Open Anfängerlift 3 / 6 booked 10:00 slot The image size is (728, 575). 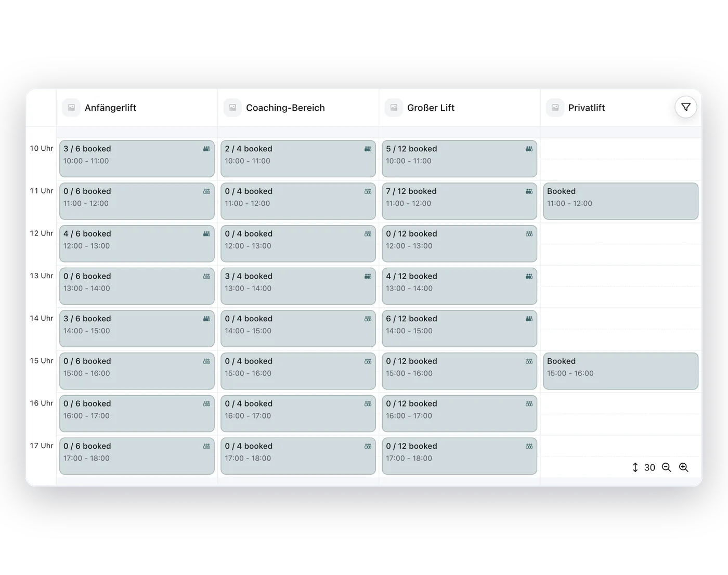click(x=137, y=159)
